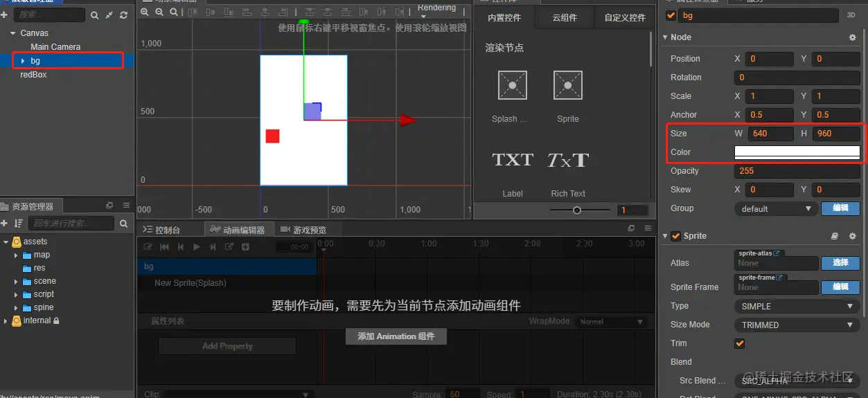
Task: Pop out the animation editor panel
Action: pos(631,228)
